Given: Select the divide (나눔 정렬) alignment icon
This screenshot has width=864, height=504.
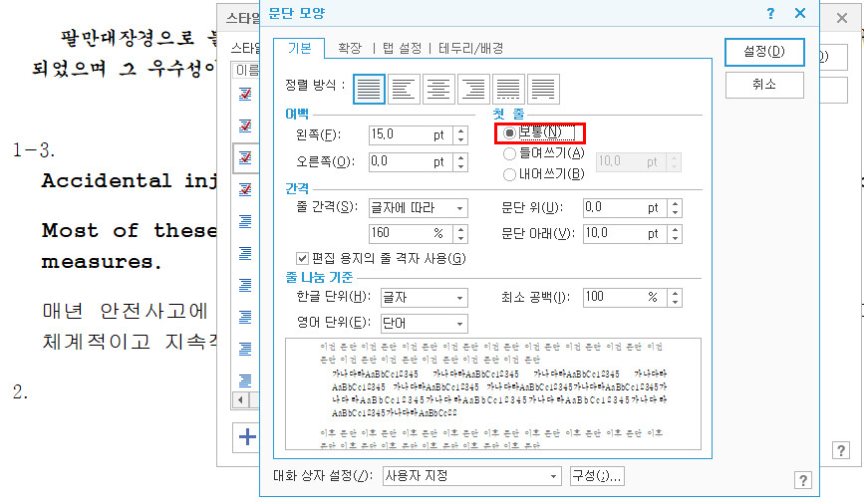Looking at the screenshot, I should [542, 88].
